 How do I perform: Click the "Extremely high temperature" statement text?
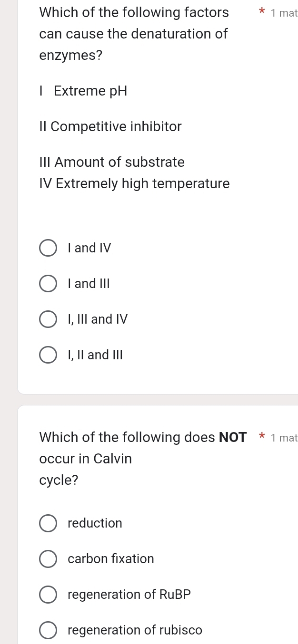(x=134, y=183)
